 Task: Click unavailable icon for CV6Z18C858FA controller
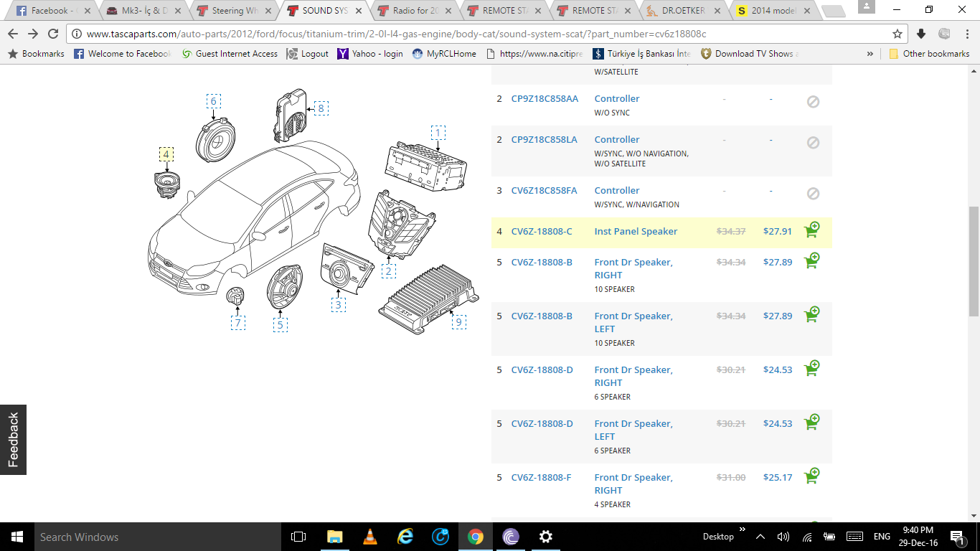(813, 194)
